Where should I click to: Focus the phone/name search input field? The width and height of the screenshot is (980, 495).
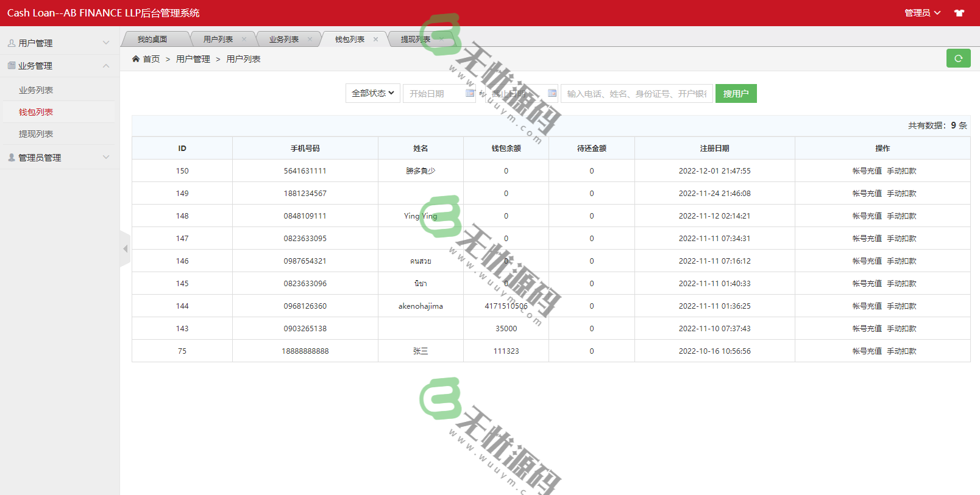click(x=637, y=93)
